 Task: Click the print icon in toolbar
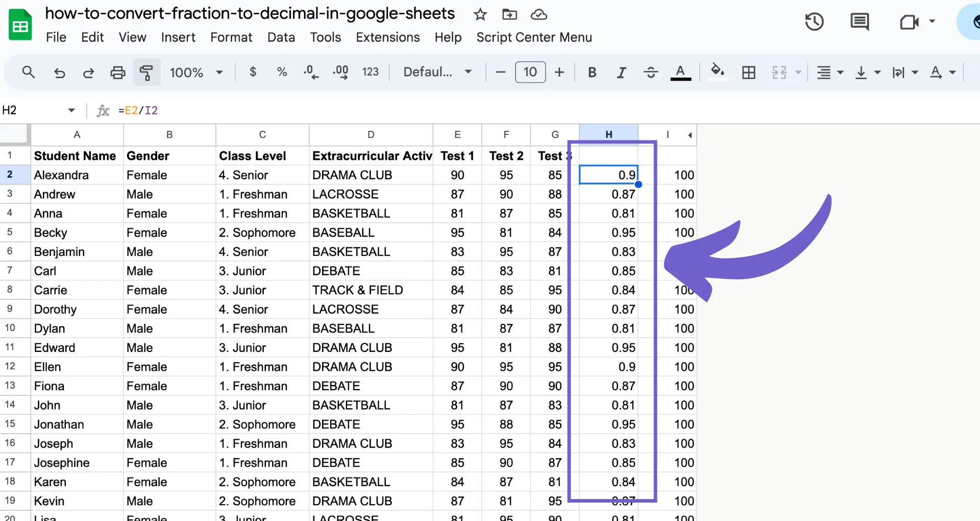(x=118, y=73)
